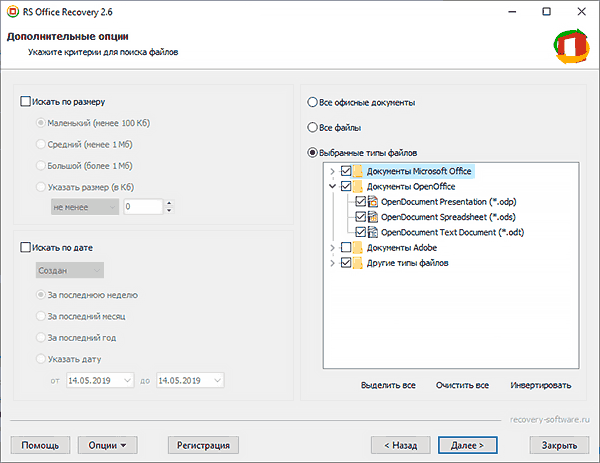Select 'Все офисные документы' radio button
The image size is (600, 463).
[313, 102]
